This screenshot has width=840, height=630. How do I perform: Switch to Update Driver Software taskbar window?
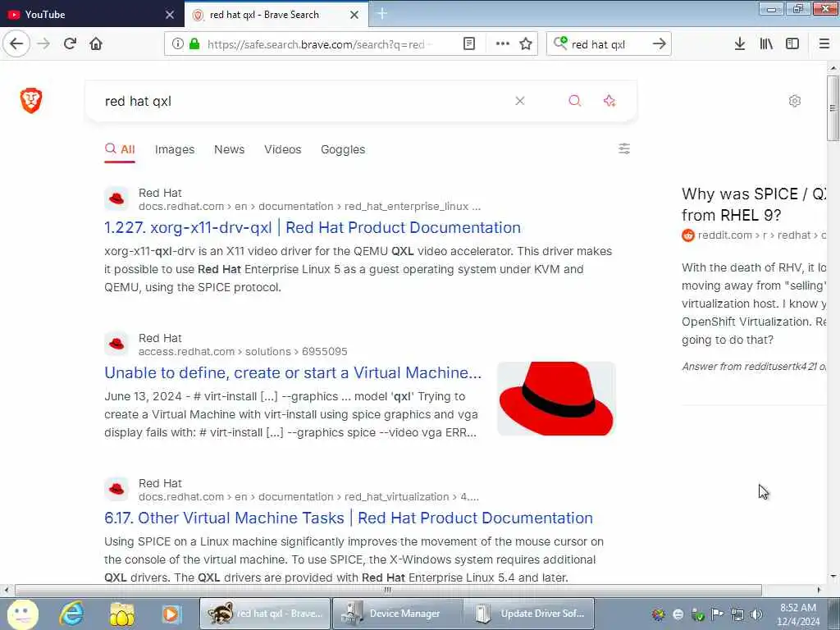point(530,614)
